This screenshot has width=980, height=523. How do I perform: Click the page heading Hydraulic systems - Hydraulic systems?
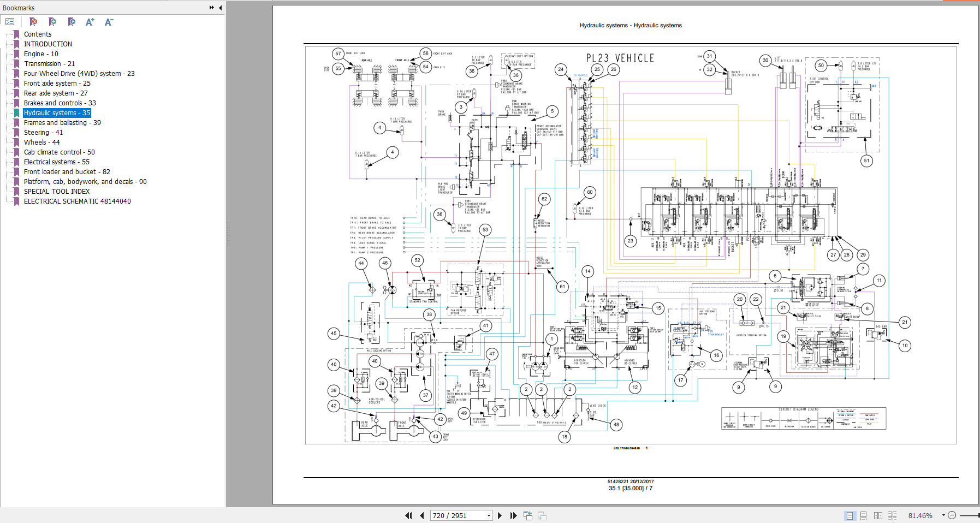[x=631, y=25]
